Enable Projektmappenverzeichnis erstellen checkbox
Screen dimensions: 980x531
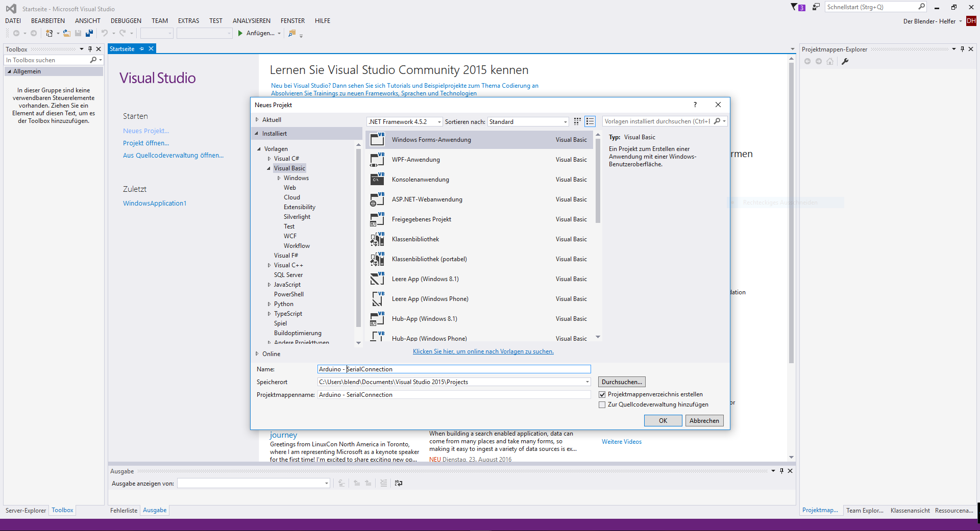(x=602, y=394)
